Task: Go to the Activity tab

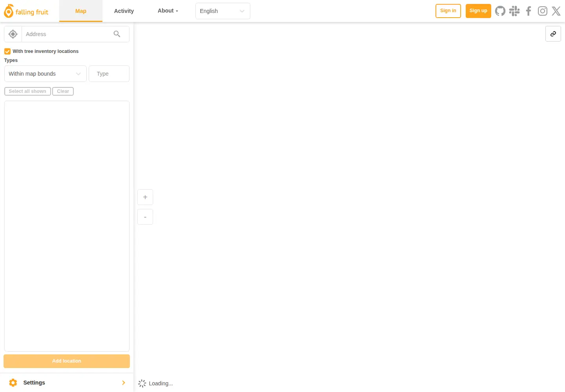Action: [124, 11]
